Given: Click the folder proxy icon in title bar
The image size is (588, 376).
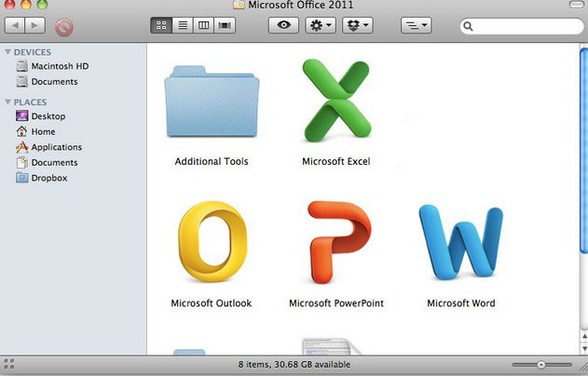Looking at the screenshot, I should click(x=239, y=5).
